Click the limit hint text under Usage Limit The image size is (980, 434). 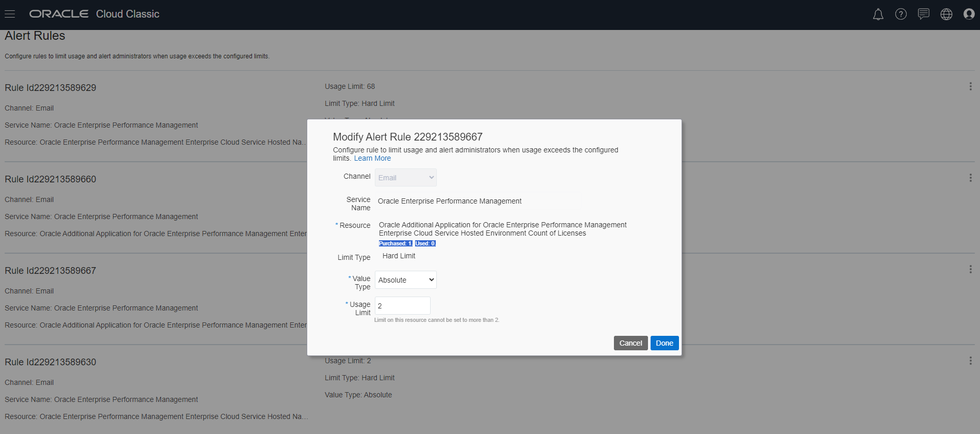(x=437, y=320)
